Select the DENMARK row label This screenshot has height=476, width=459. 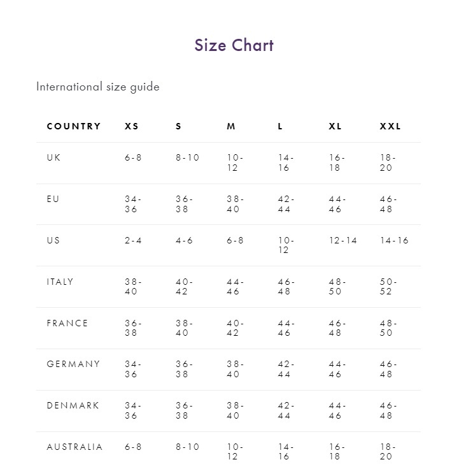tap(73, 406)
